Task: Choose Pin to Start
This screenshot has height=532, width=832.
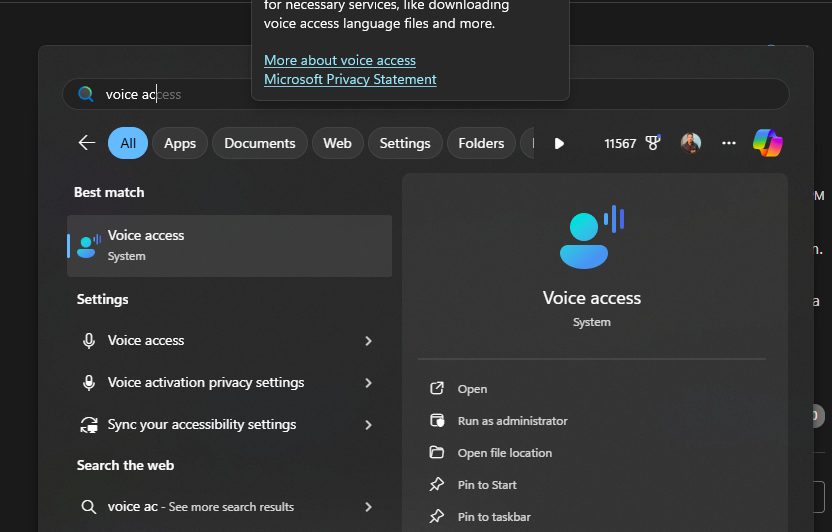Action: (487, 485)
